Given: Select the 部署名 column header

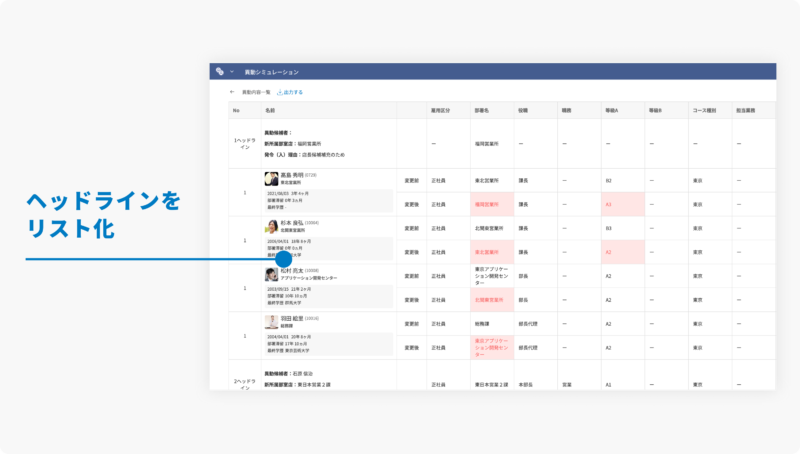Looking at the screenshot, I should pos(482,110).
